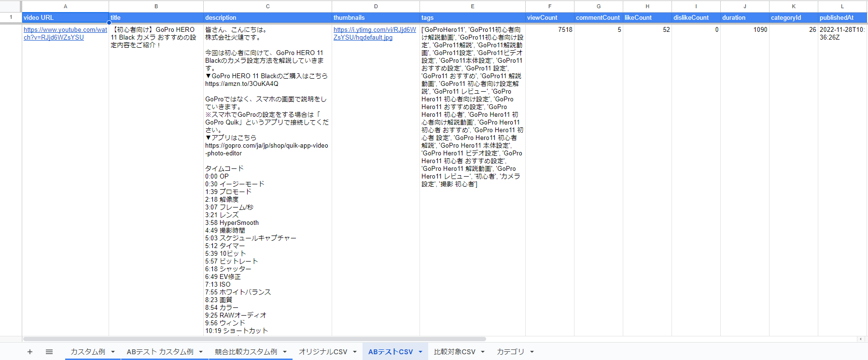Select the 'duration' header cell

pyautogui.click(x=745, y=17)
